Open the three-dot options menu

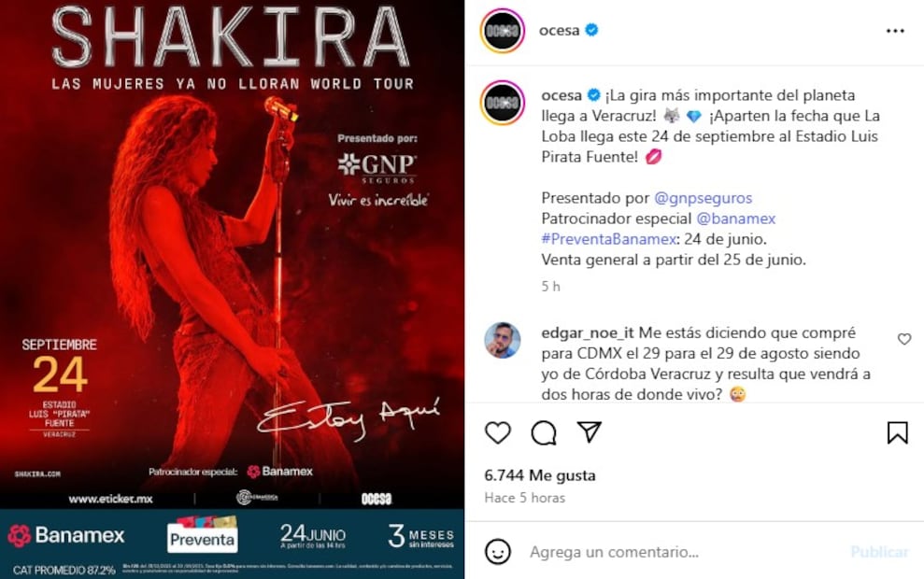(x=895, y=31)
